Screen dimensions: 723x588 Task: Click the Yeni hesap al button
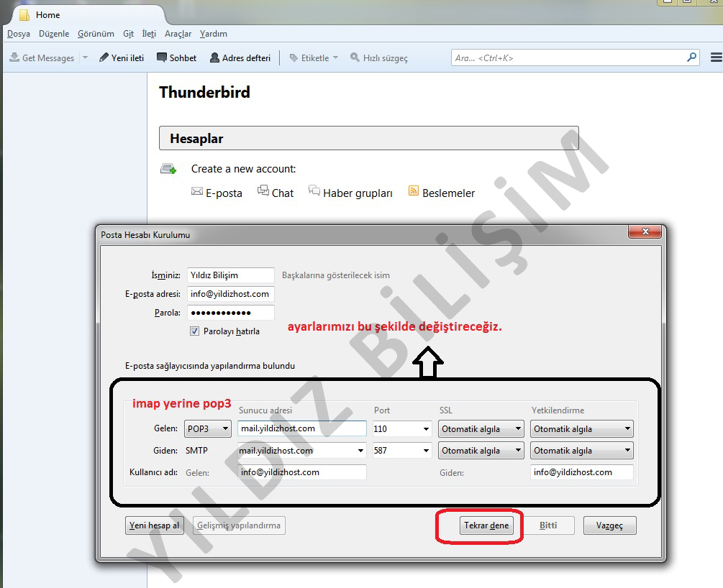pyautogui.click(x=155, y=525)
